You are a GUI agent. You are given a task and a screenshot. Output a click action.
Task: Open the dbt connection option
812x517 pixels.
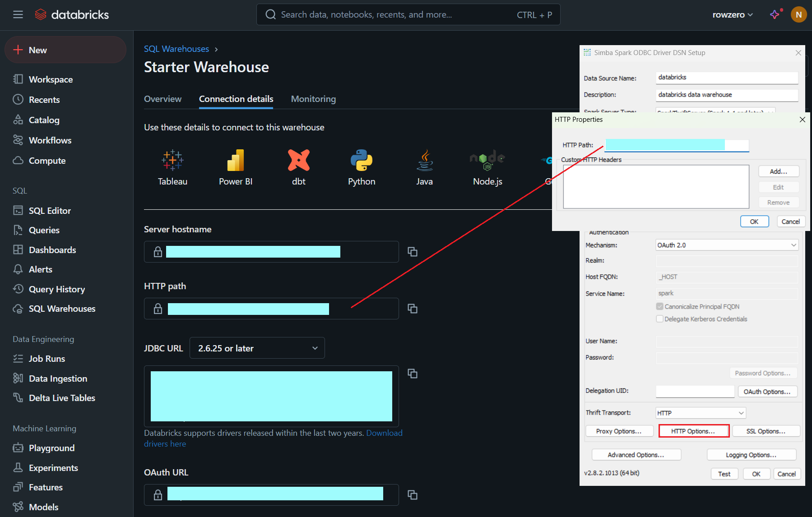298,161
